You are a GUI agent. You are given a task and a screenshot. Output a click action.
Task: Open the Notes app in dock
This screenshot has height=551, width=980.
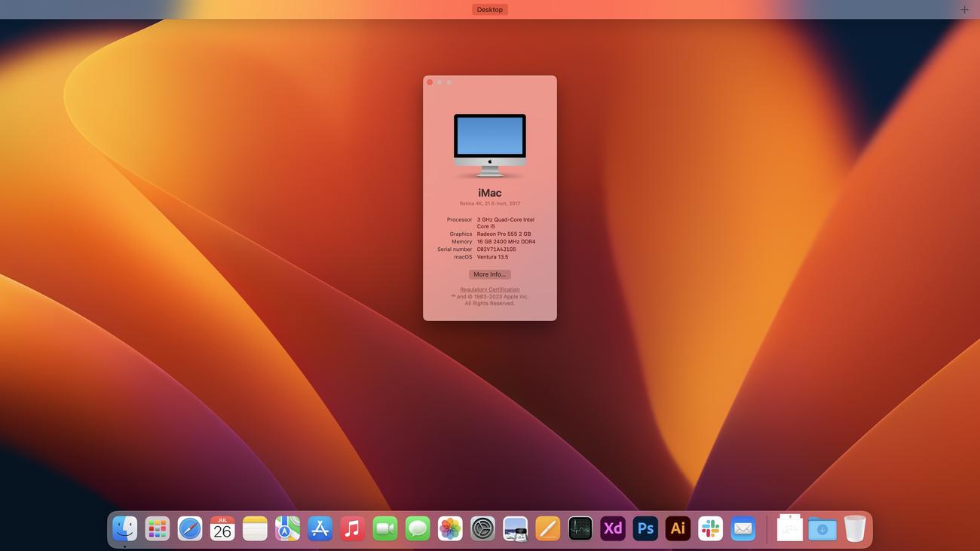(255, 528)
